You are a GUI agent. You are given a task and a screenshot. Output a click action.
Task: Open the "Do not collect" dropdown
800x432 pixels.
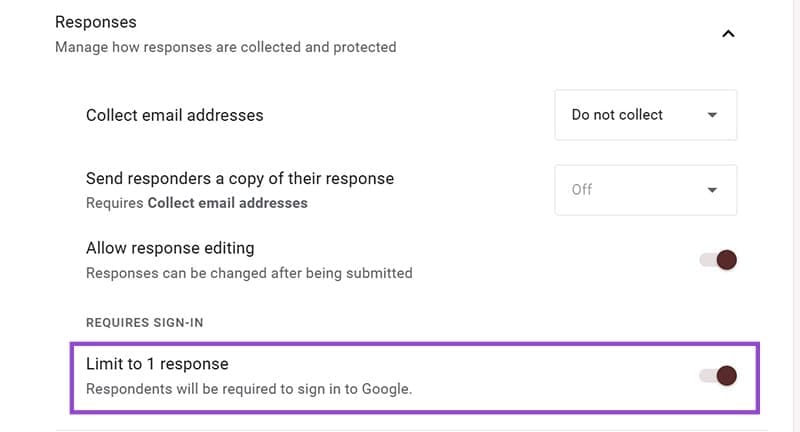click(645, 115)
